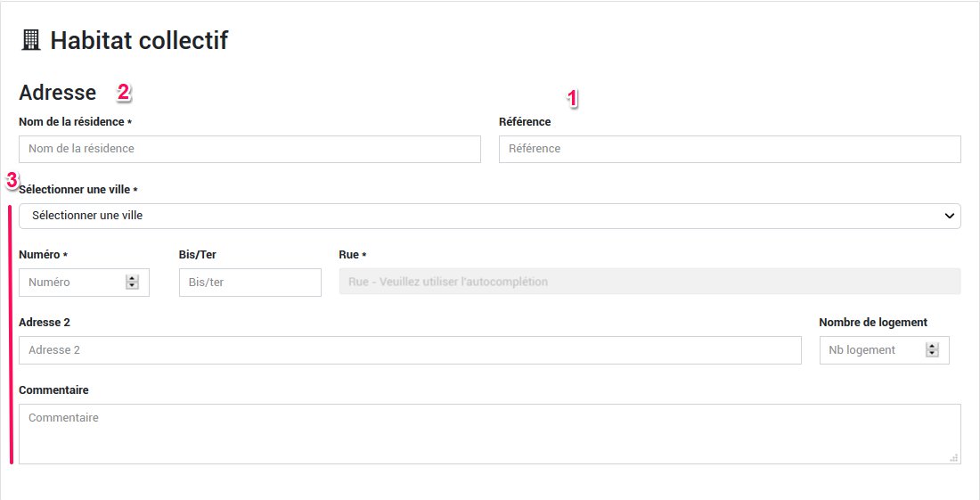Decrease the Numéro value with the down arrow
The image size is (980, 500).
(132, 286)
